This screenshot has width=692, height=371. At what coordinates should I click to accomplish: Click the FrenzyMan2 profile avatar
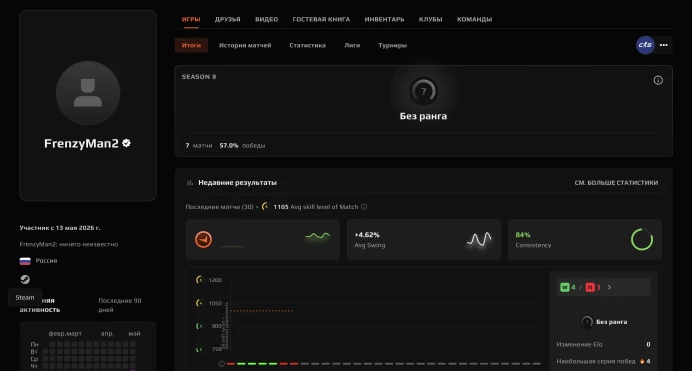click(88, 93)
